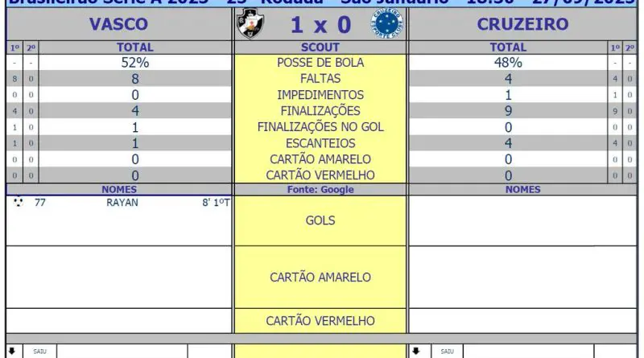Click the soccer ball goal icon beside Rayan
This screenshot has width=644, height=358.
pyautogui.click(x=18, y=202)
